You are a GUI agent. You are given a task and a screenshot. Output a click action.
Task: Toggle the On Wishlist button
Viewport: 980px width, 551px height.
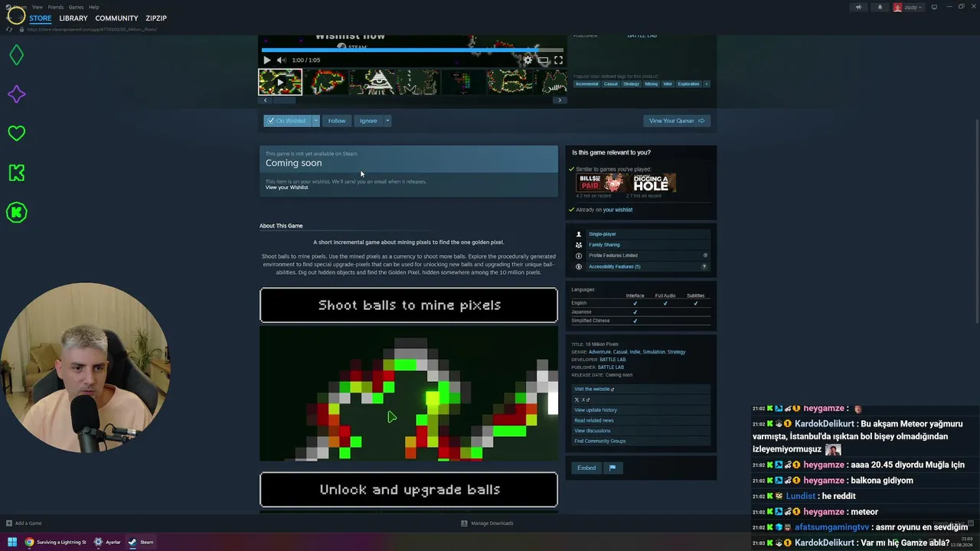[287, 121]
